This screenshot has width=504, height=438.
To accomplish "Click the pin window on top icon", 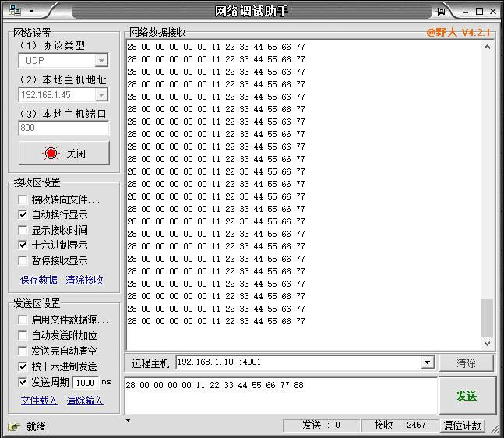I will [441, 11].
